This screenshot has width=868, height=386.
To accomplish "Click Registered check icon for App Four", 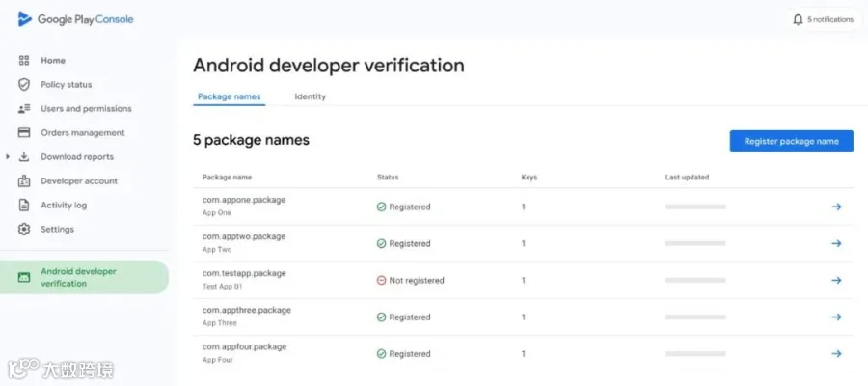I will (381, 353).
